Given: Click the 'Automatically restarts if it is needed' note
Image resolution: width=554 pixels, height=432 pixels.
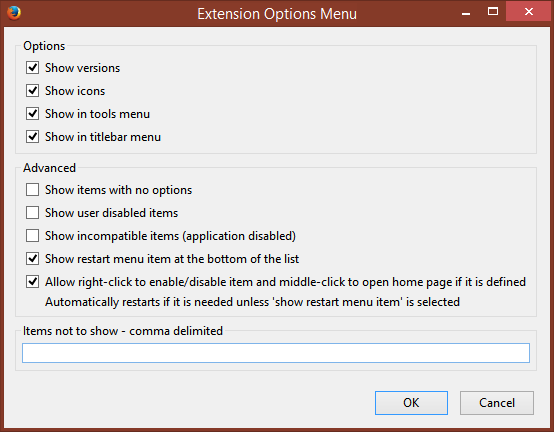Looking at the screenshot, I should coord(252,302).
